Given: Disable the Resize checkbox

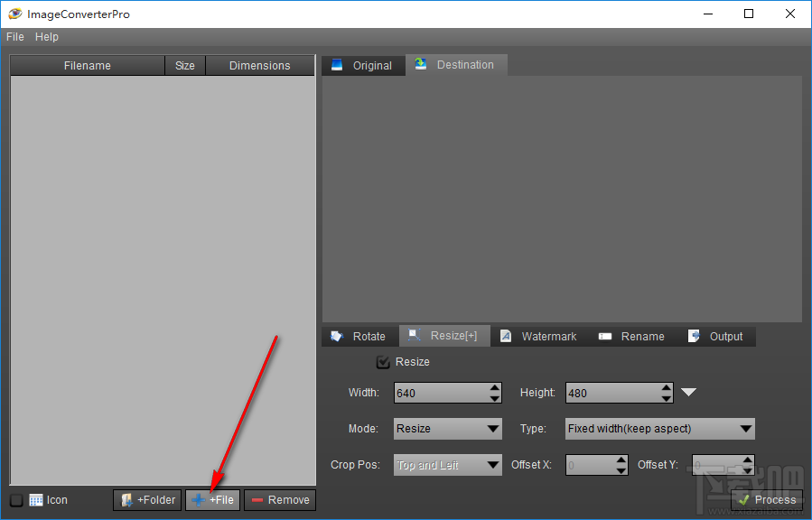Looking at the screenshot, I should click(382, 361).
